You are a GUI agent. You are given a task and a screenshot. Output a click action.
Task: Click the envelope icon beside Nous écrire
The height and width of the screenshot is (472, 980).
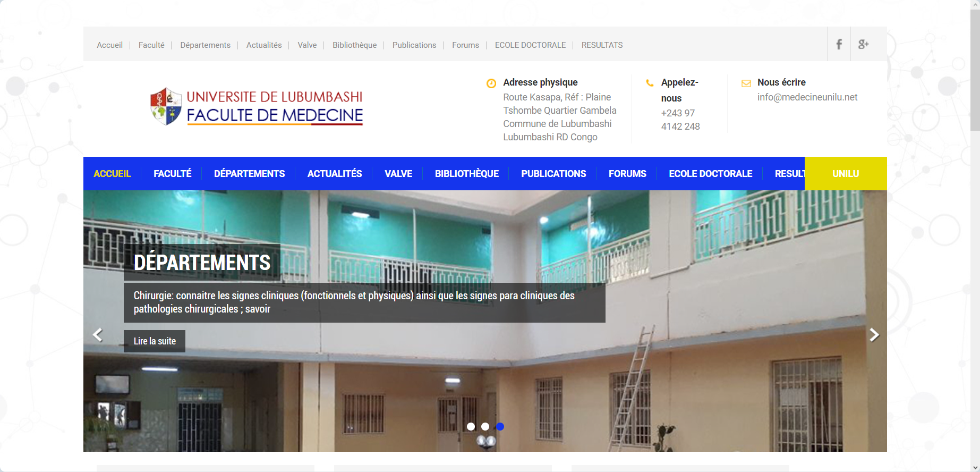click(x=746, y=83)
